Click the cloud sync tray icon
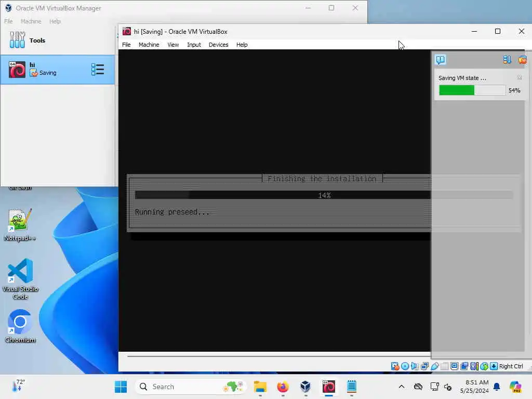Screen dimensions: 532x399 418,387
